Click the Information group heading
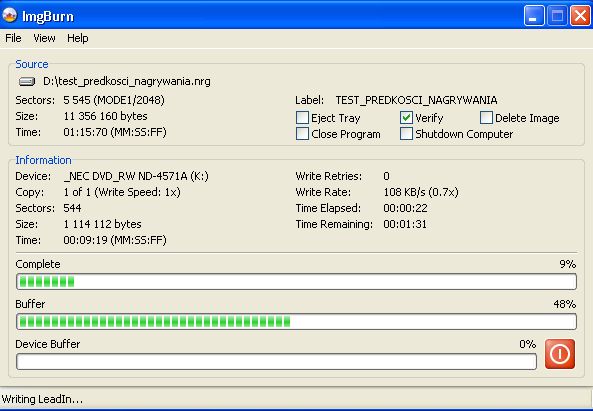 (43, 160)
